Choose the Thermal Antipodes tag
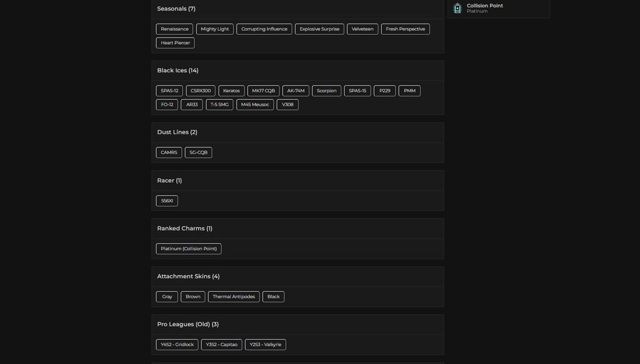This screenshot has height=364, width=640. pos(233,297)
